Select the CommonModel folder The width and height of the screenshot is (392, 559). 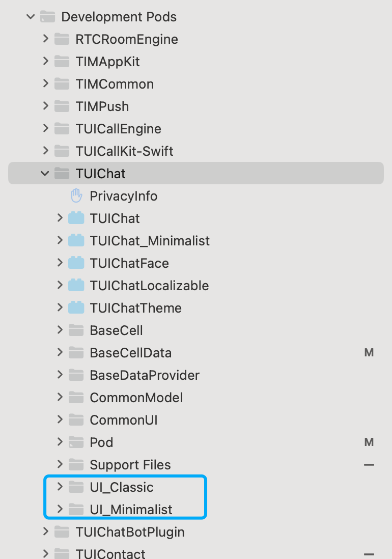136,398
